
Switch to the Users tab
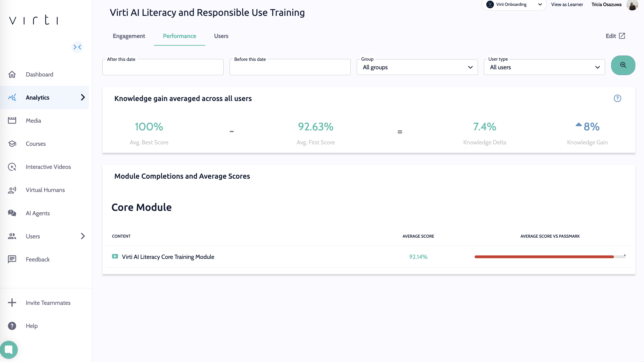coord(221,36)
